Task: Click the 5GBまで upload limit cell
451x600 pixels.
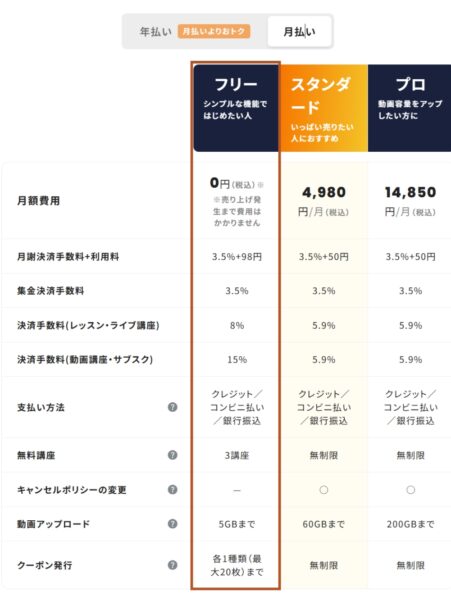Action: pyautogui.click(x=237, y=524)
